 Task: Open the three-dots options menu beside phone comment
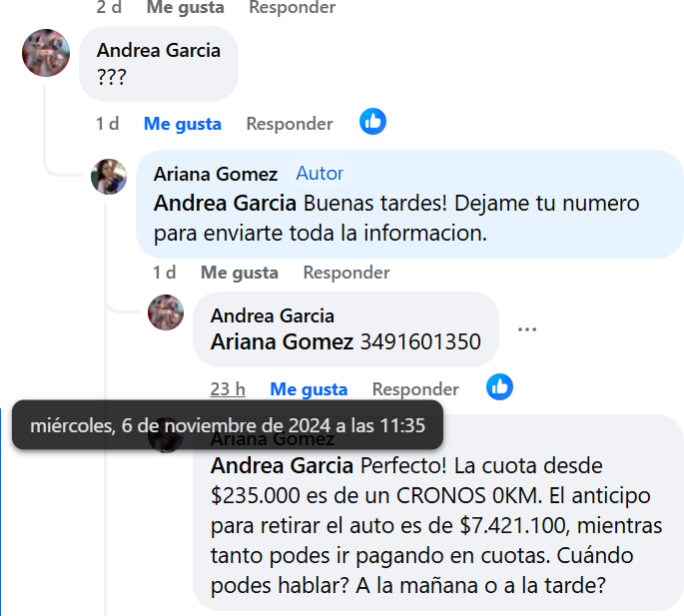527,329
